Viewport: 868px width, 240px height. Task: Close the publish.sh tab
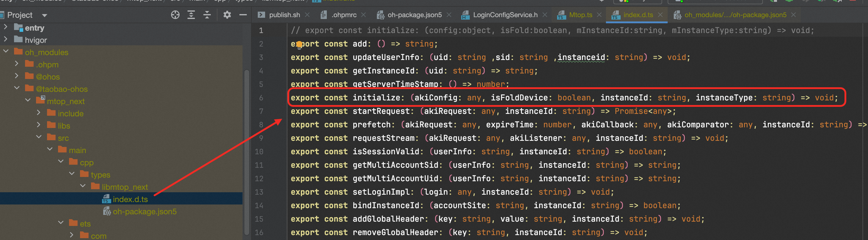[307, 15]
